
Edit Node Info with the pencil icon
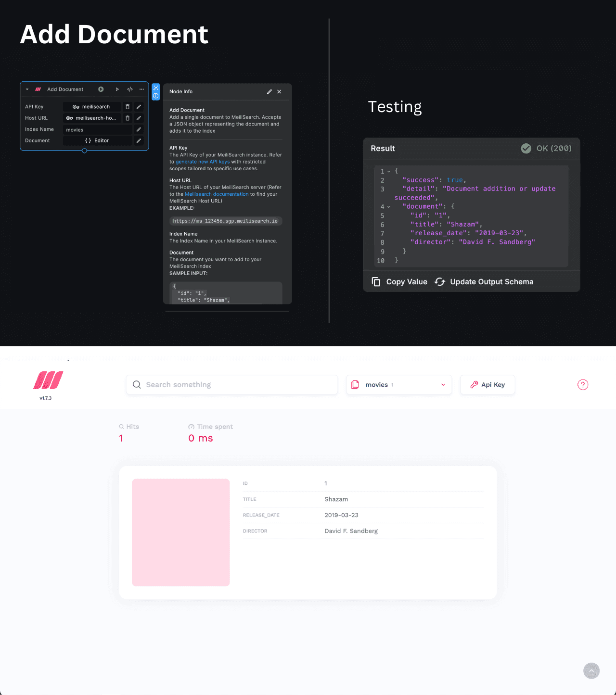coord(269,91)
